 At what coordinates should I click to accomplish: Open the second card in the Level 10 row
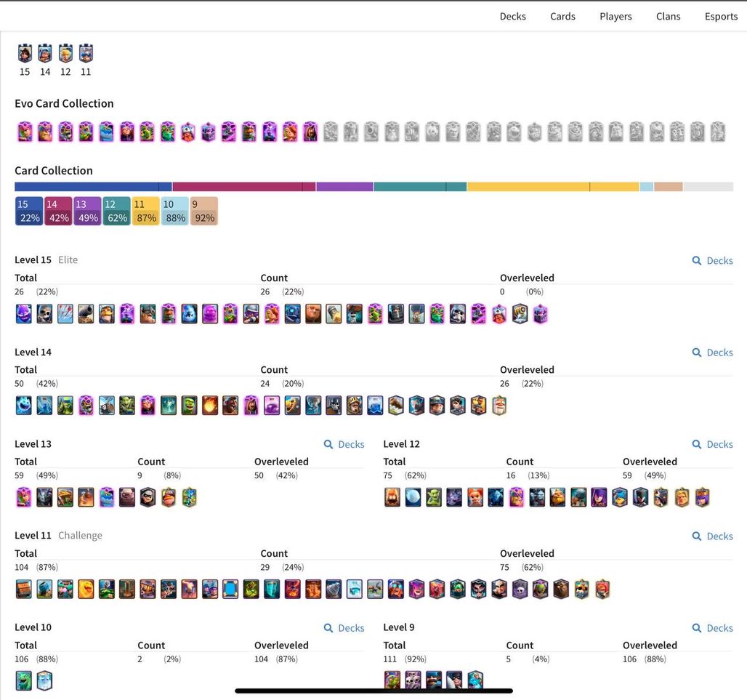tap(45, 681)
